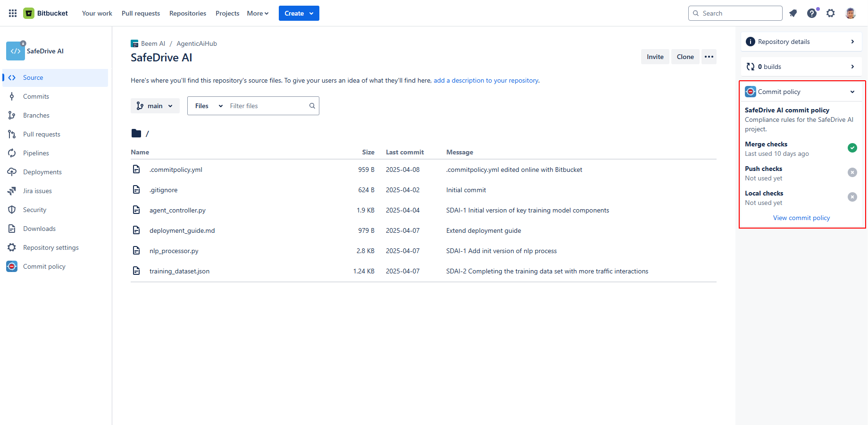Open the nlp_processor.py file link

(x=174, y=251)
